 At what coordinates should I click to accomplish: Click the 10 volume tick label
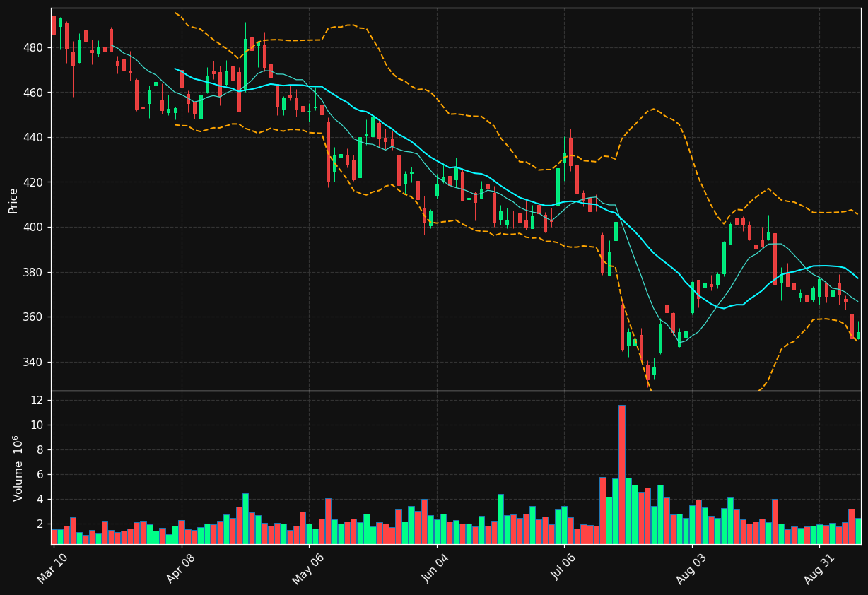click(37, 425)
